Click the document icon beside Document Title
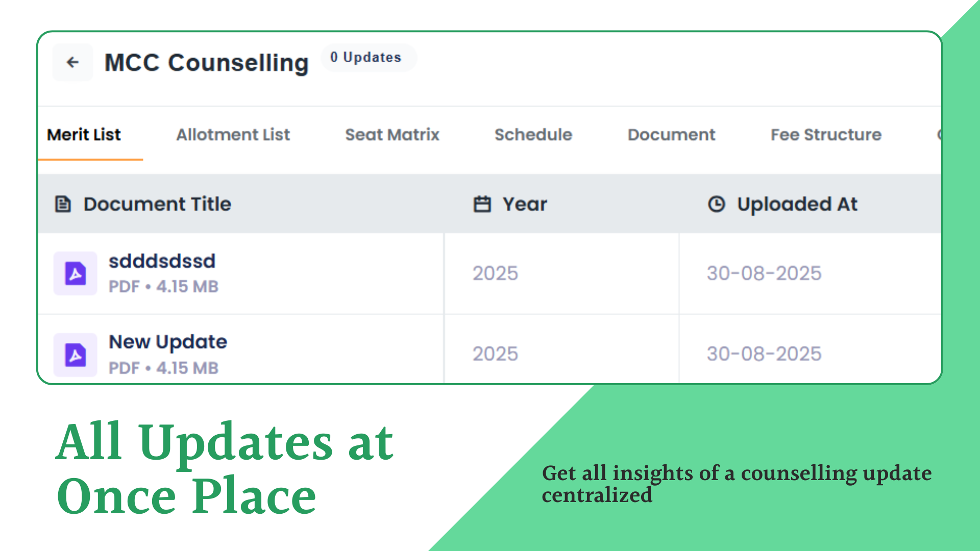 (x=63, y=204)
